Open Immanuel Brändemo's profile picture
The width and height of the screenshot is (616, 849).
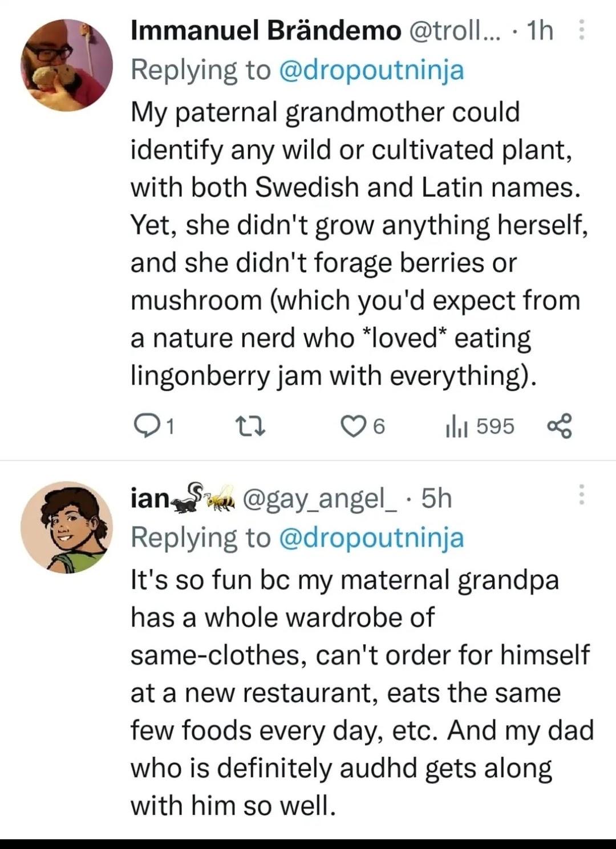click(67, 65)
